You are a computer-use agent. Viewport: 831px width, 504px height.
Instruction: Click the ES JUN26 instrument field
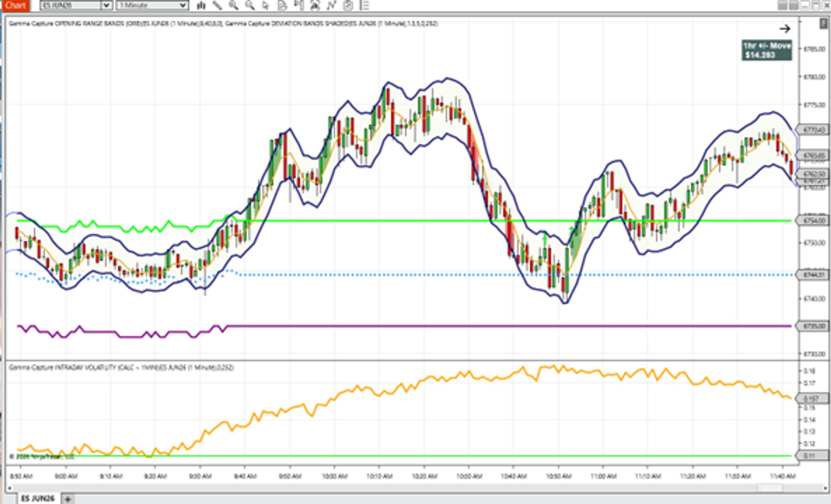pyautogui.click(x=71, y=5)
